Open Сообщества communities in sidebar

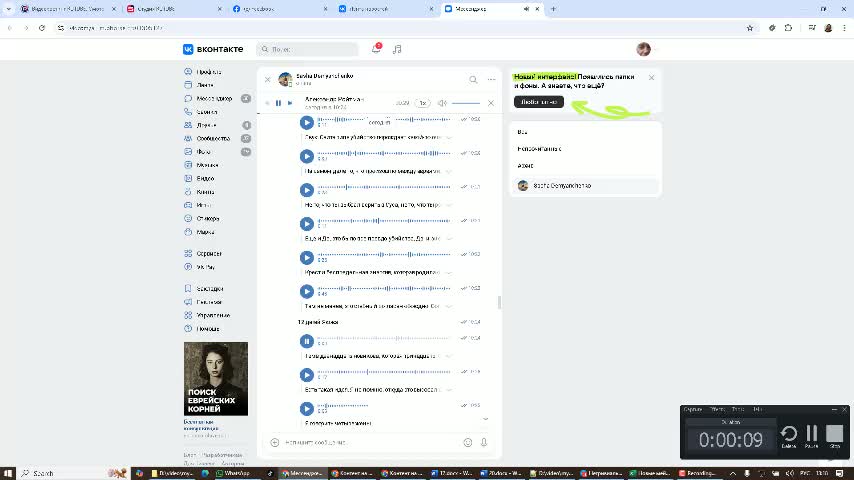coord(212,138)
